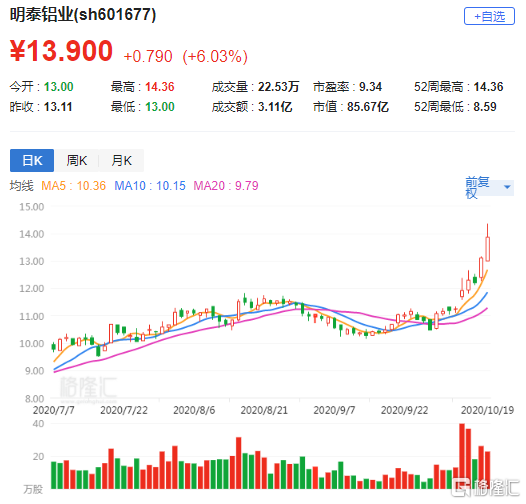Click the dropdown arrow beside 前复权
This screenshot has height=504, width=526.
tap(507, 187)
